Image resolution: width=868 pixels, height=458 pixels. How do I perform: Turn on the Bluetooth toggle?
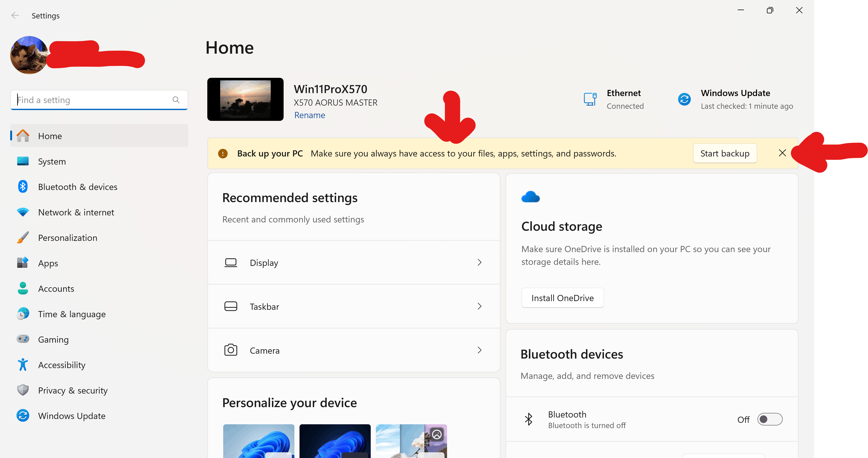770,419
